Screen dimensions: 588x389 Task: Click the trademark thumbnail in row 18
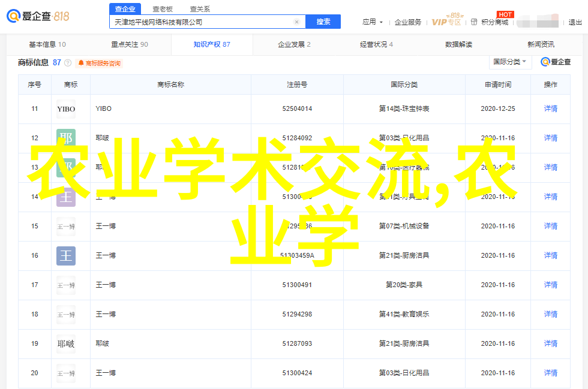coord(66,315)
